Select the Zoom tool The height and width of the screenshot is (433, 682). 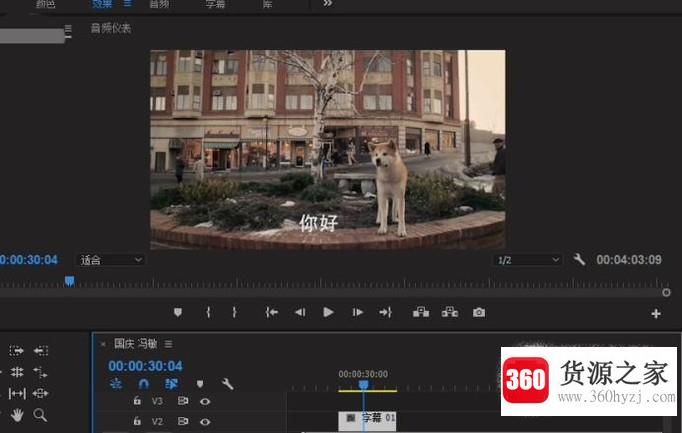tap(40, 415)
